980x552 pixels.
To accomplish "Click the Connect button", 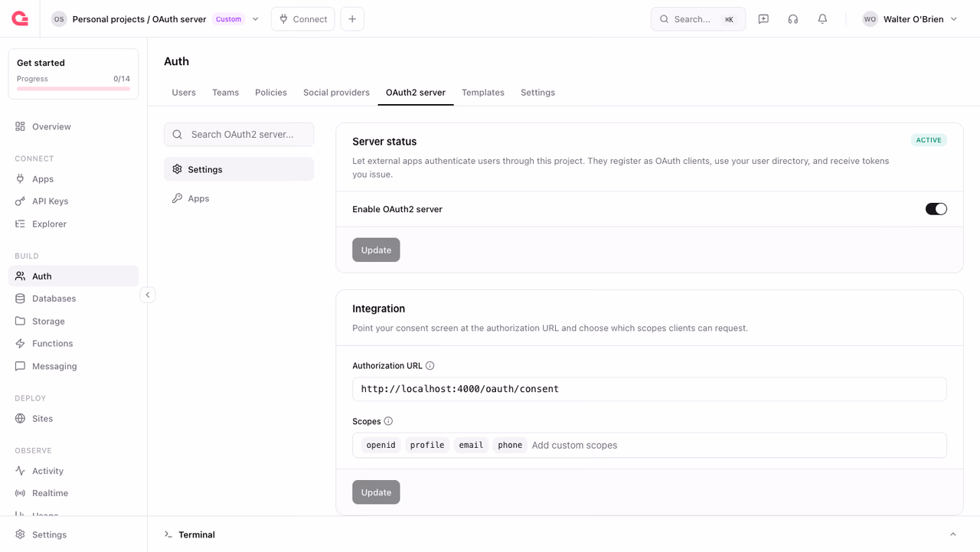I will point(303,19).
